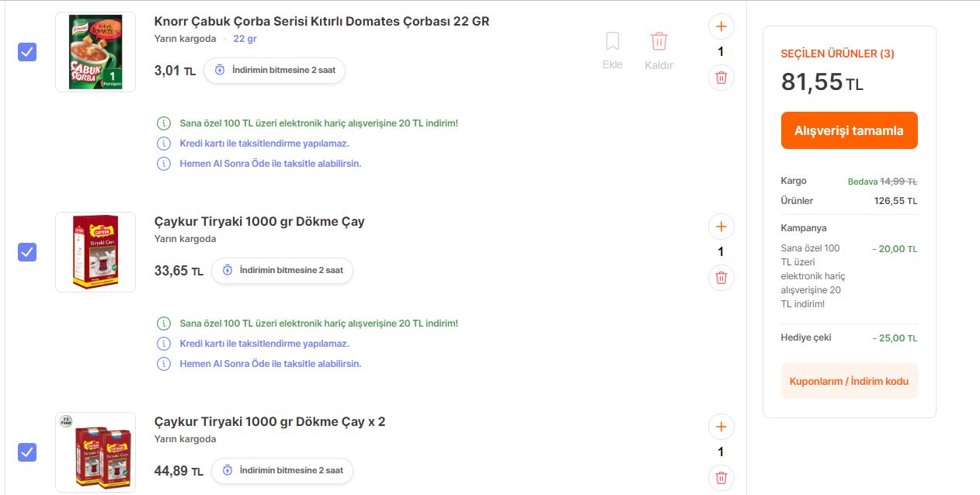980x495 pixels.
Task: Delete Çaykur Tiryaki Dökme Çay x 2 from cart
Action: pos(721,478)
